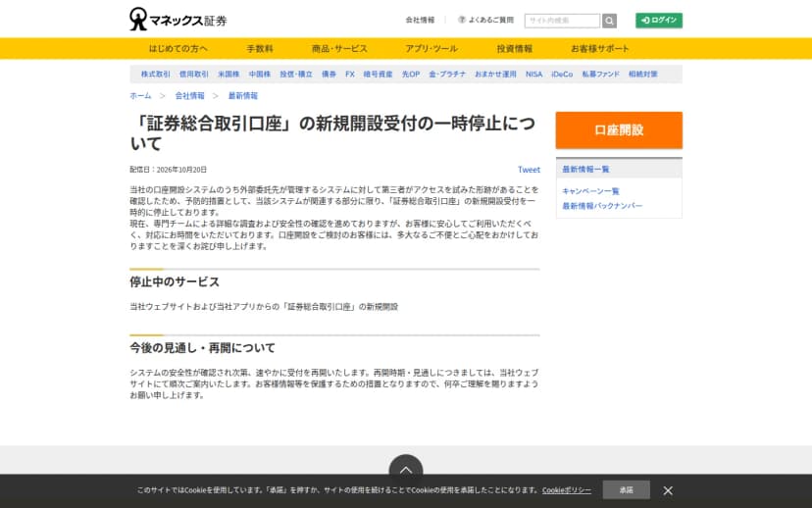
Task: Click the ホーム breadcrumb
Action: 140,96
